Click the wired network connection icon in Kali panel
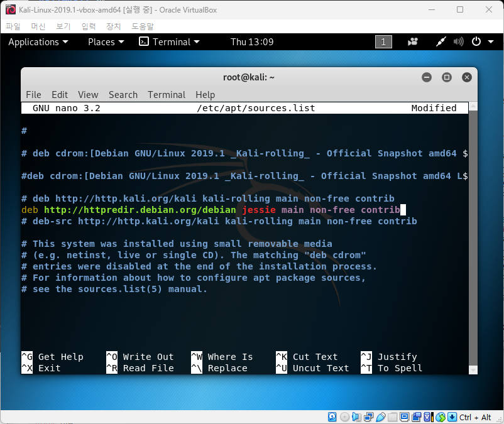The image size is (504, 424). coord(441,41)
